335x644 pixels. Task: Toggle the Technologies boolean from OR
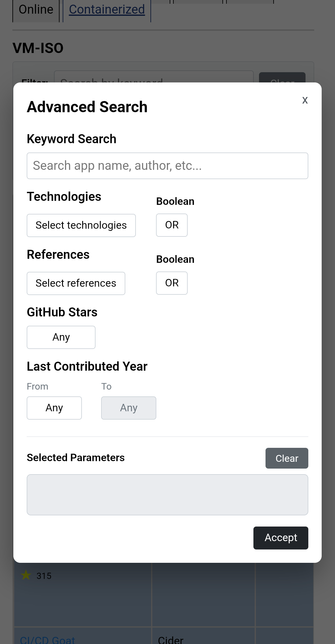(172, 225)
